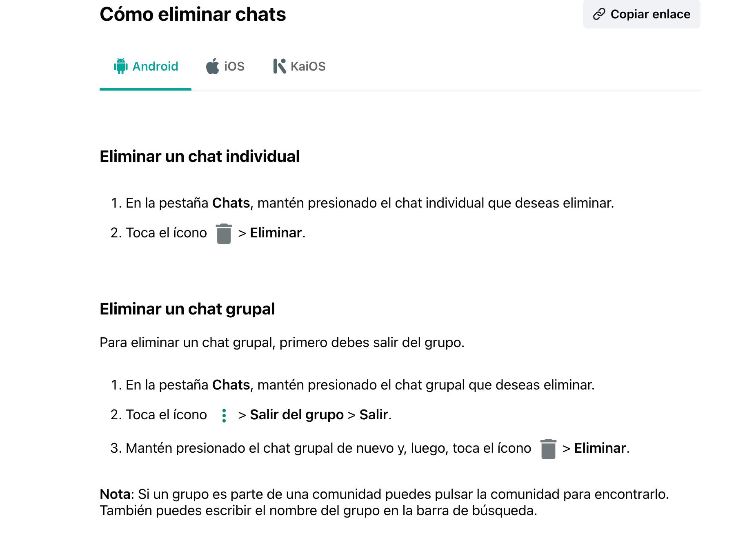Click the bold "Salir del grupo" text
756x549 pixels.
(x=297, y=414)
